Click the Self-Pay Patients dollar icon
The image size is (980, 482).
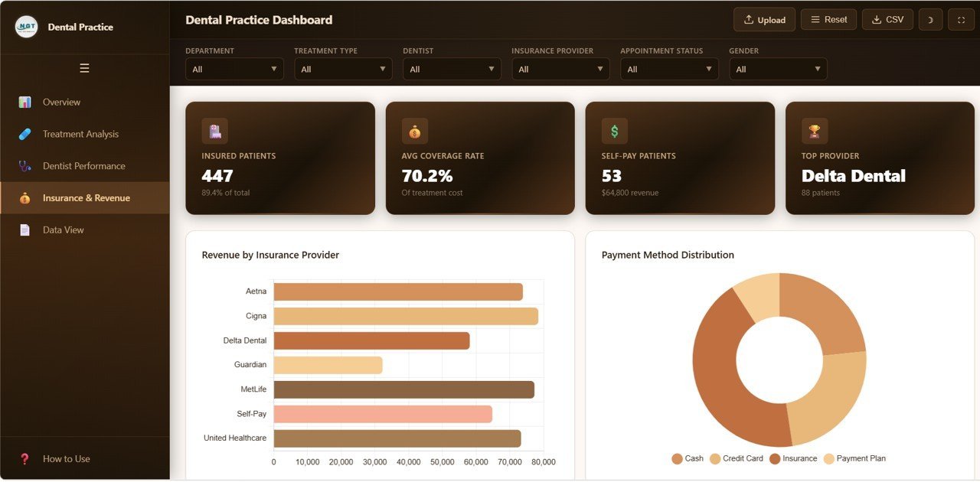click(614, 130)
